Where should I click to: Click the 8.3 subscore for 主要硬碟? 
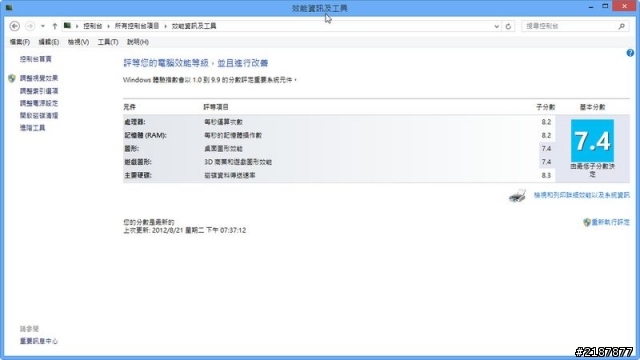tap(546, 175)
